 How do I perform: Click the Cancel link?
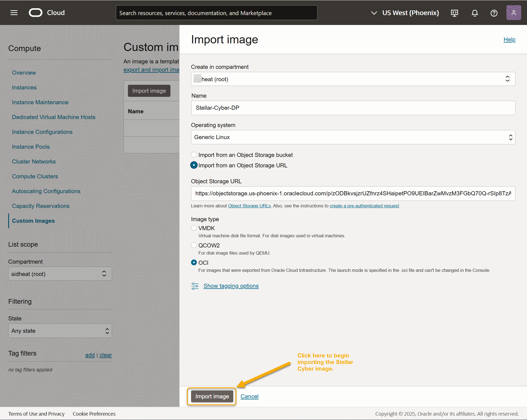click(x=249, y=396)
